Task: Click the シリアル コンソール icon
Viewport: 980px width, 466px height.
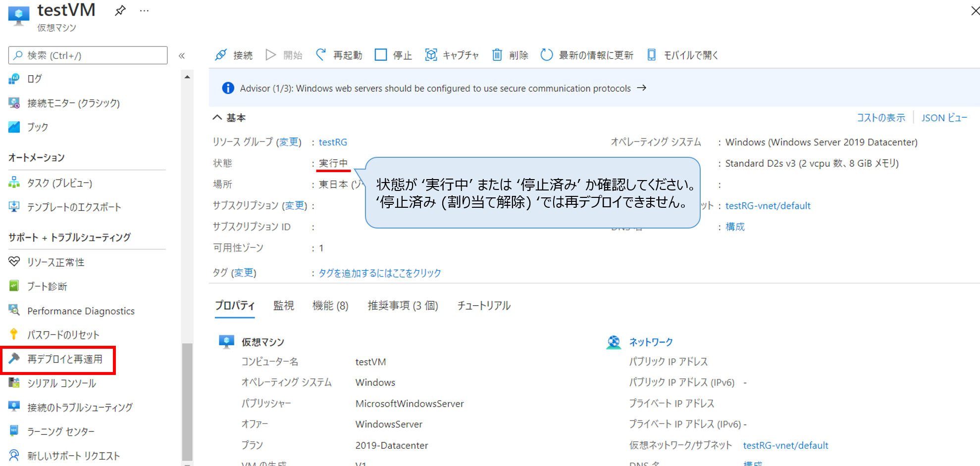Action: tap(14, 382)
